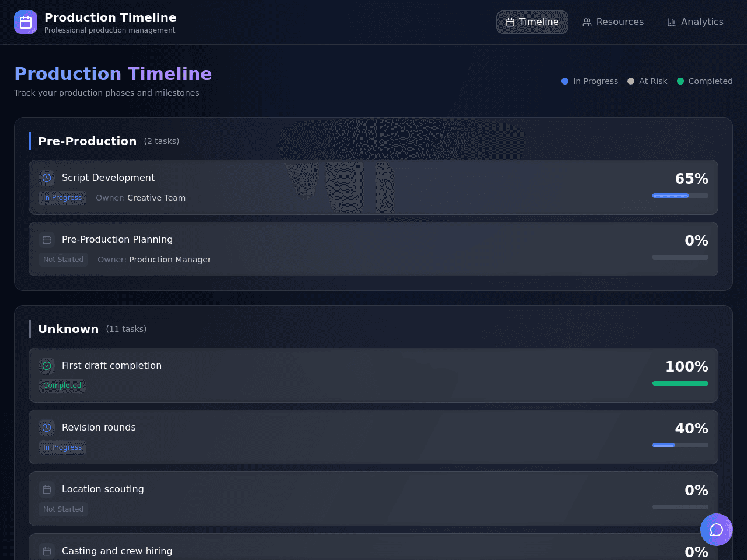Click the check icon beside First draft completion
This screenshot has width=747, height=560.
pyautogui.click(x=47, y=366)
